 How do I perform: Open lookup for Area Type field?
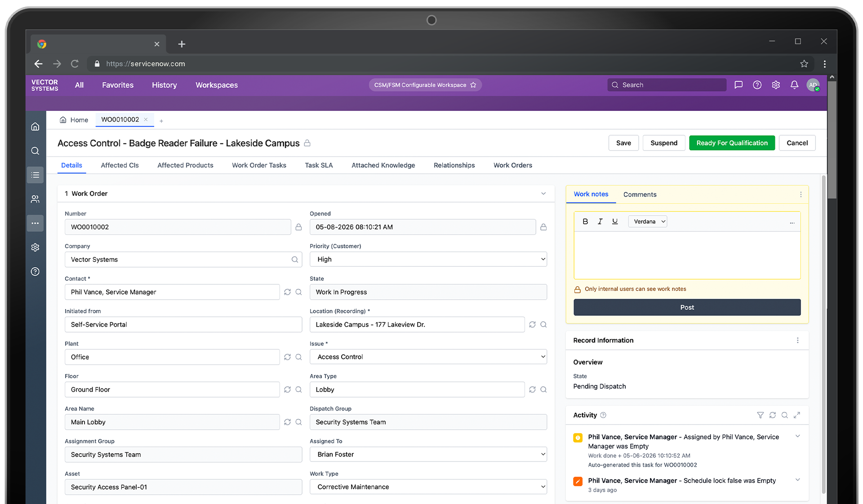pos(543,389)
